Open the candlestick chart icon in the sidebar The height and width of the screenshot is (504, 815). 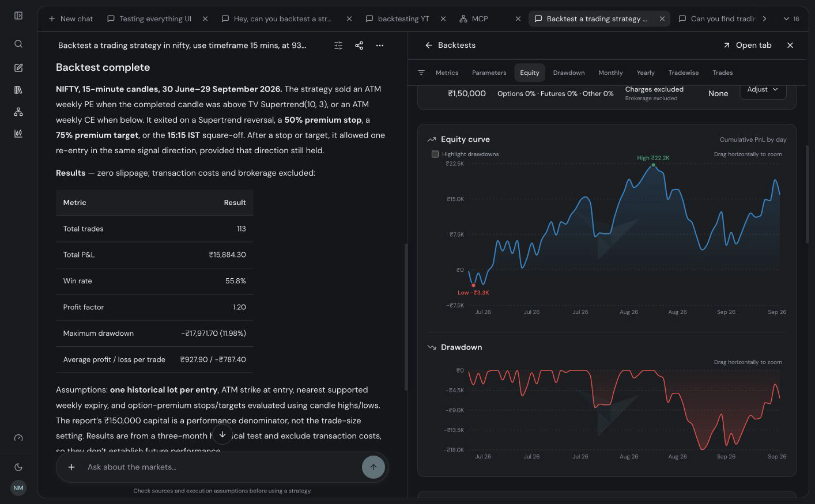click(x=18, y=134)
